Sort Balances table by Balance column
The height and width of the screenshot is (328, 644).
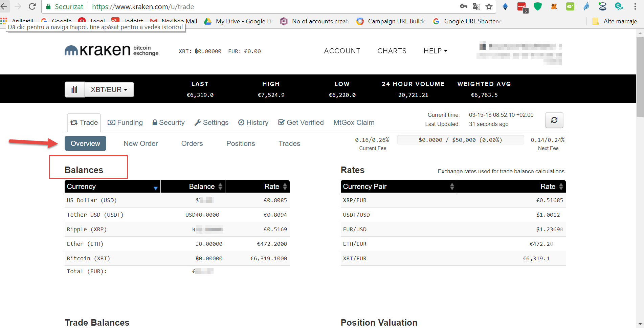[x=193, y=187]
